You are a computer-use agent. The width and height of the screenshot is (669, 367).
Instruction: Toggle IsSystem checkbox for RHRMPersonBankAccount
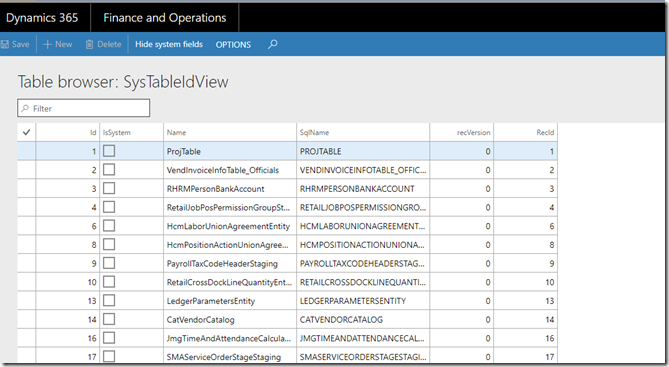point(109,188)
